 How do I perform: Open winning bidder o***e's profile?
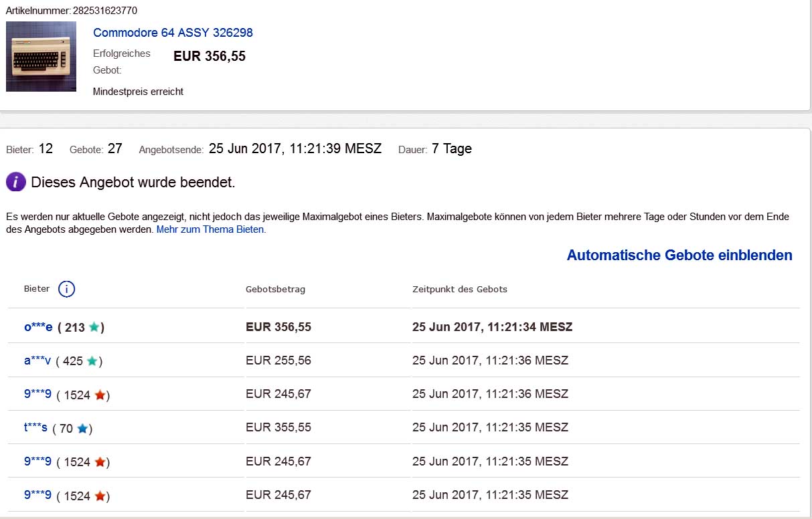(x=38, y=327)
